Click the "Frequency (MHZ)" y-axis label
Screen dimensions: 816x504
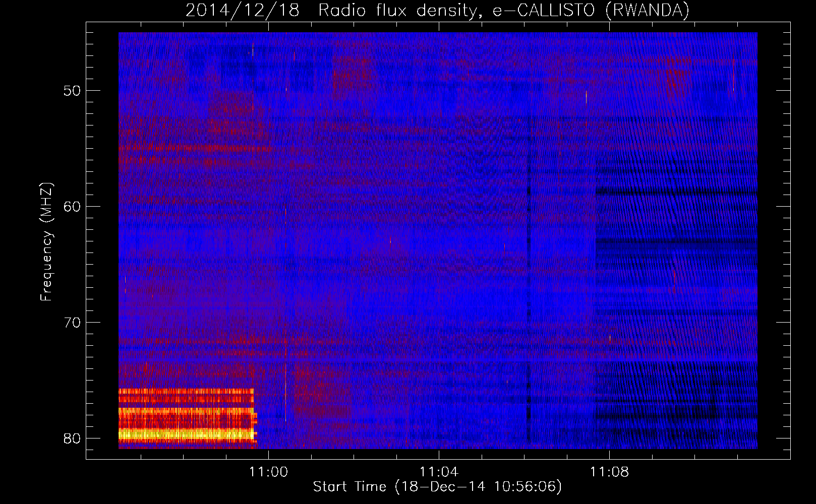tap(46, 241)
